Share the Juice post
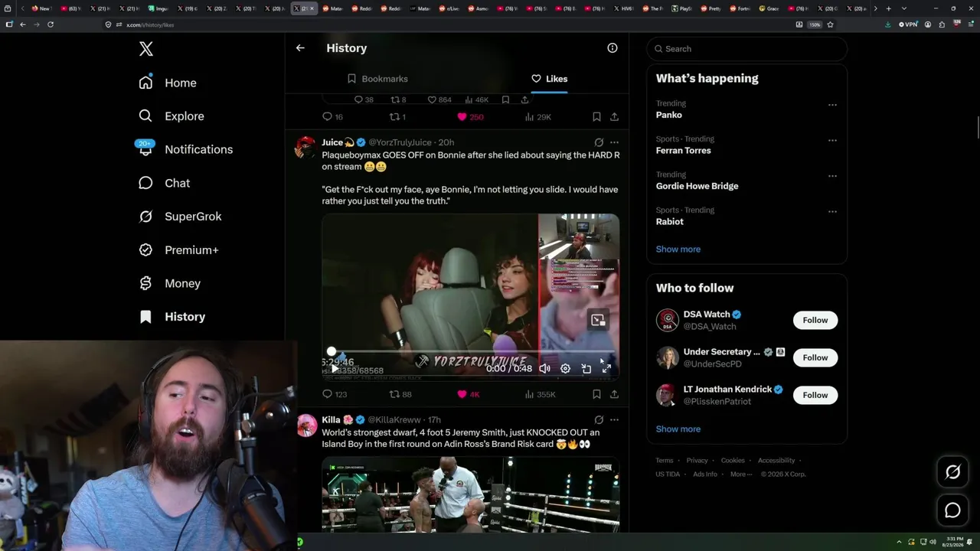Image resolution: width=980 pixels, height=551 pixels. pos(614,394)
